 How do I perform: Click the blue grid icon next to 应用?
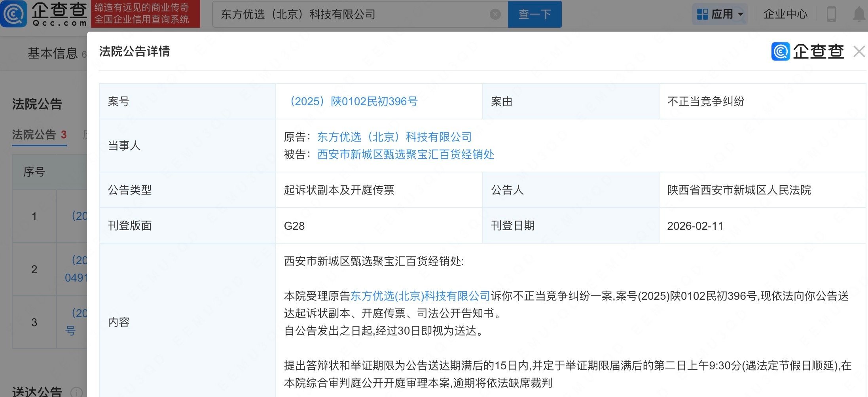(x=703, y=13)
